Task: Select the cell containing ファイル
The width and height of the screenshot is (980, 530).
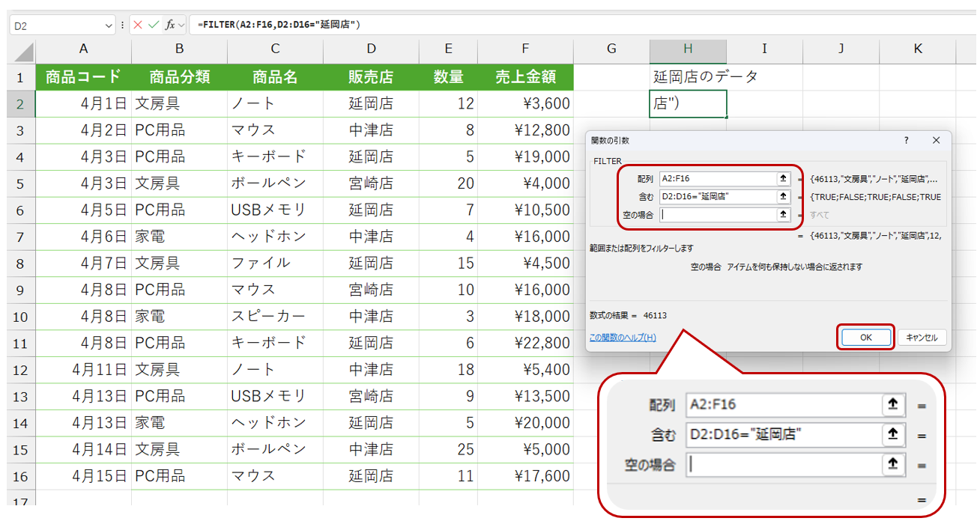Action: (x=276, y=263)
